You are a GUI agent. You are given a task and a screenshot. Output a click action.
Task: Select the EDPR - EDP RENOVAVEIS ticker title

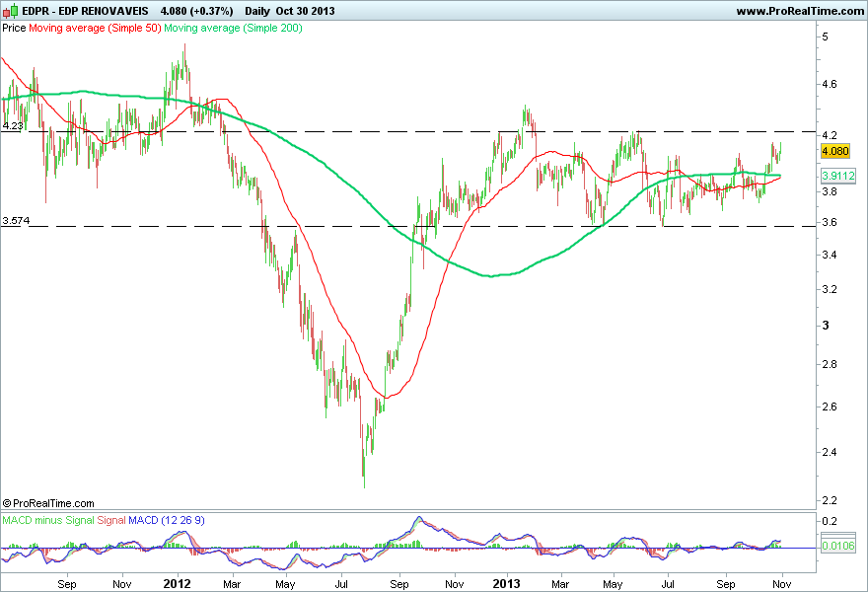[x=85, y=11]
